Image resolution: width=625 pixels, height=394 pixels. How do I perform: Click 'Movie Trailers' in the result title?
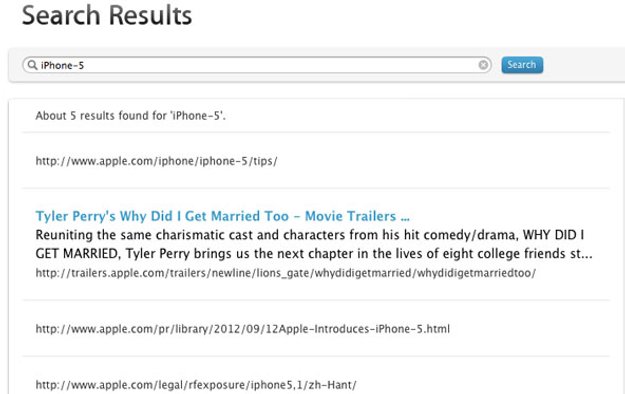point(350,216)
